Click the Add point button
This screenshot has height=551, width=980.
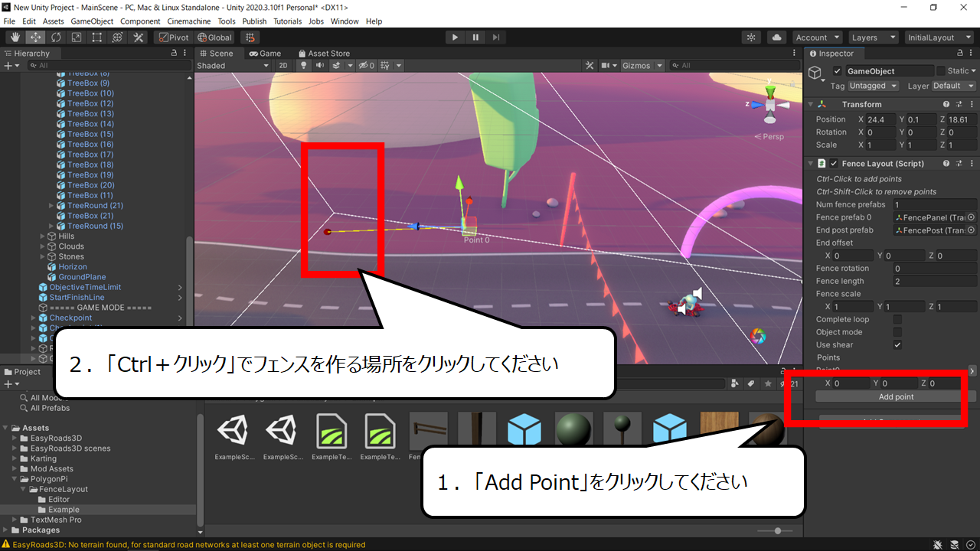896,397
